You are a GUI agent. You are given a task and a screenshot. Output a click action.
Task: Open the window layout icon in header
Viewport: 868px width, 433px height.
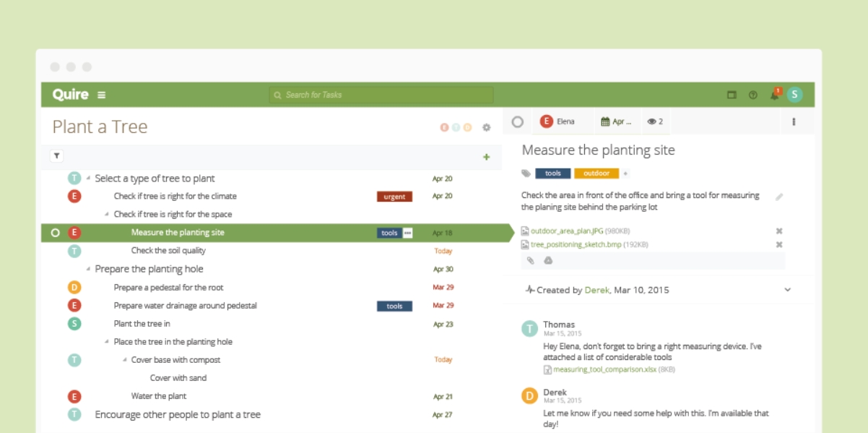click(x=732, y=95)
